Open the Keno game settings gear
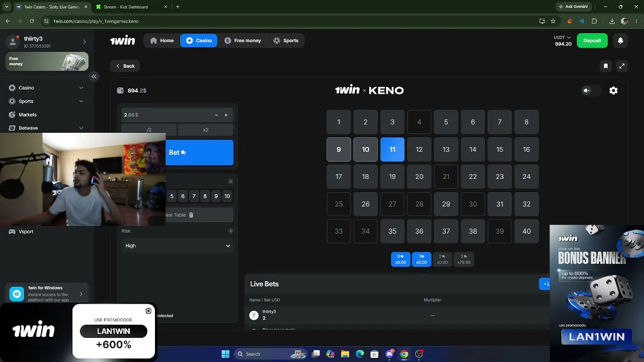The image size is (644, 362). [613, 90]
